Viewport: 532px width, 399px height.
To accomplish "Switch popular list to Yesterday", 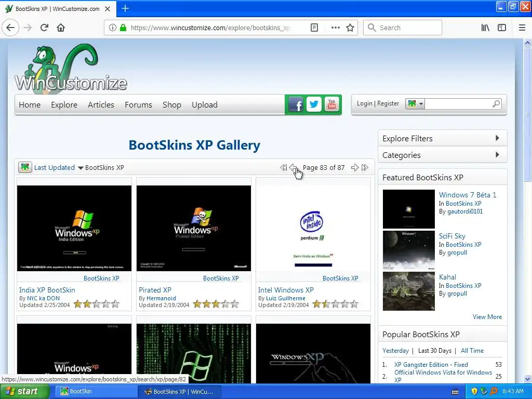I will 395,351.
